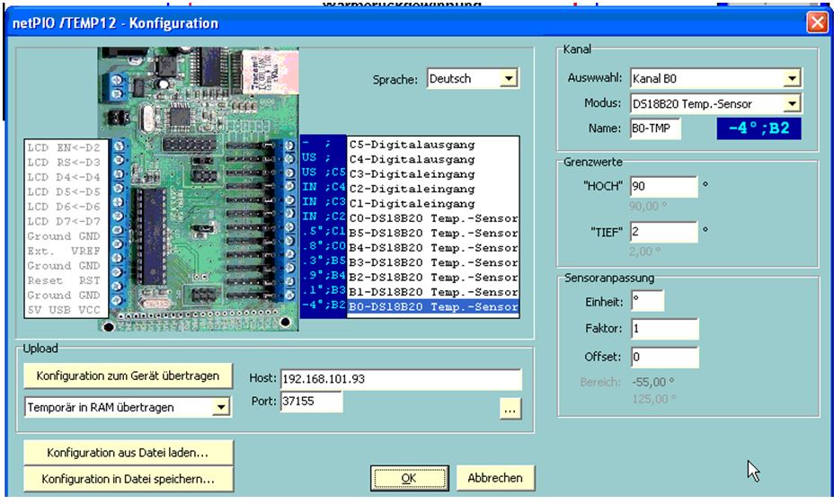Click the 'Ext. VREF' pin label

pos(64,251)
